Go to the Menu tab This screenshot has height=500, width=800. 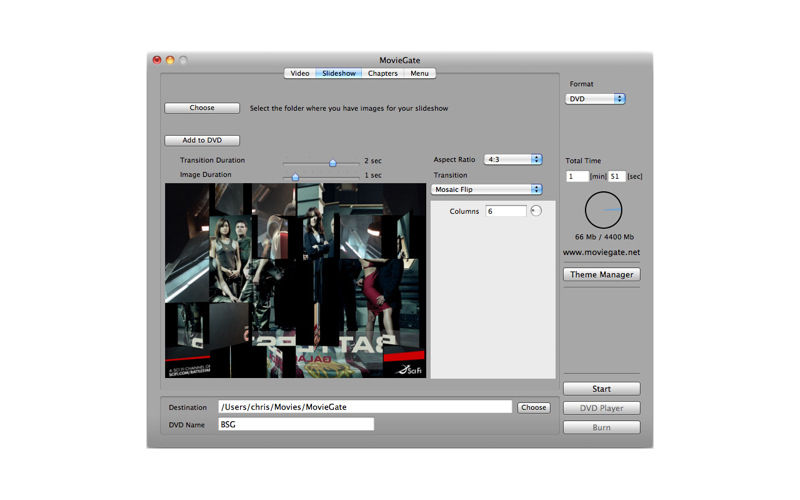[x=419, y=73]
